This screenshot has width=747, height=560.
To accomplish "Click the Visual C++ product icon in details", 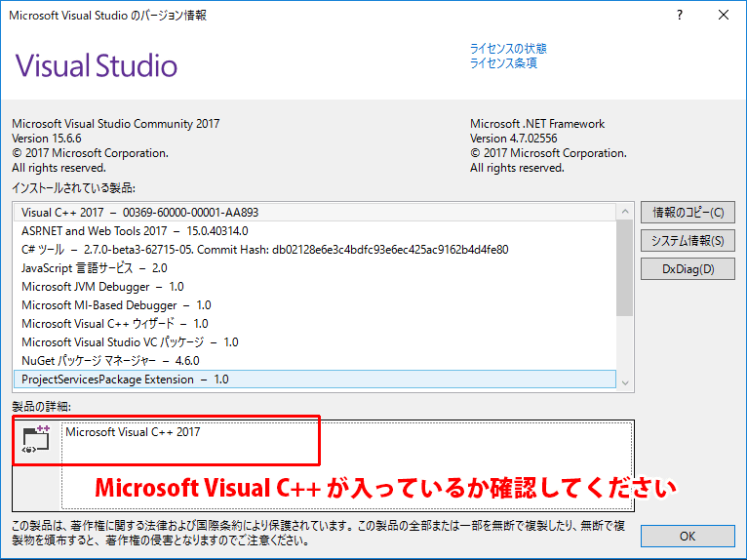I will click(36, 439).
